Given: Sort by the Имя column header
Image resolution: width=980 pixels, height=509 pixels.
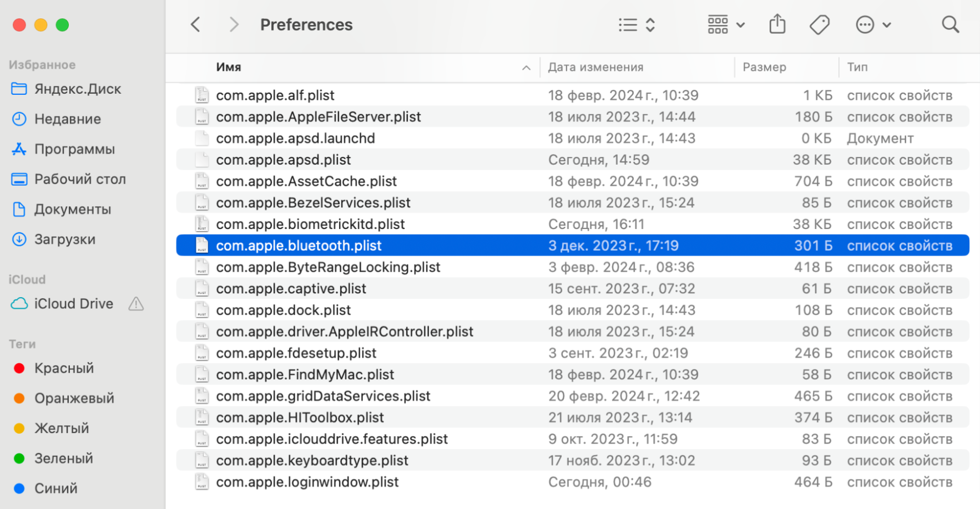Looking at the screenshot, I should tap(228, 67).
